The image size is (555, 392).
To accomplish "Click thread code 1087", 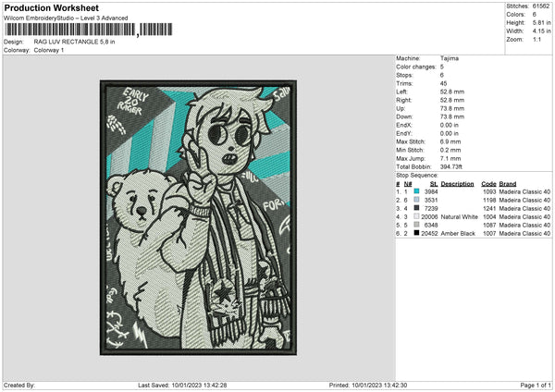I will click(489, 225).
